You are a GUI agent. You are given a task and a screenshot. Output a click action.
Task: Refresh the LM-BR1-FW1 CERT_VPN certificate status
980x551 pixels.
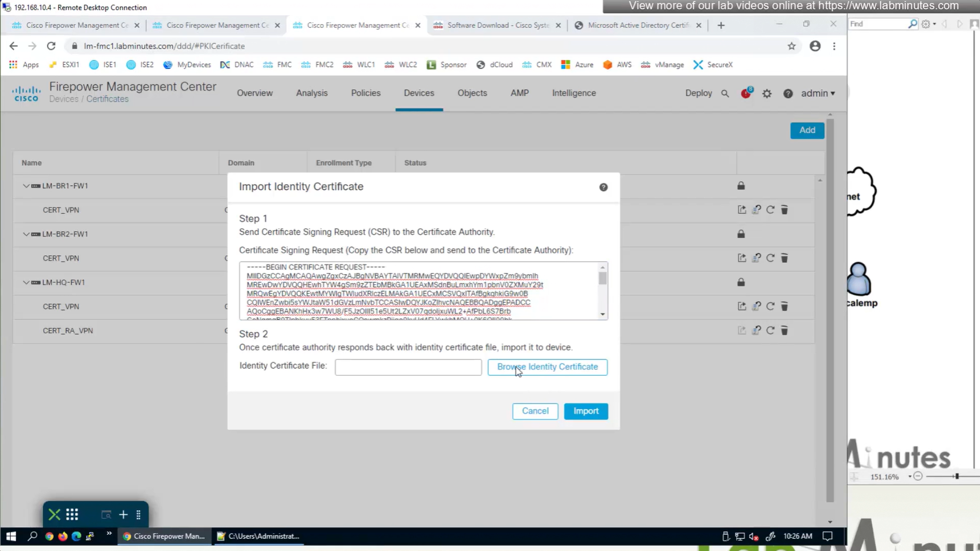pos(770,210)
